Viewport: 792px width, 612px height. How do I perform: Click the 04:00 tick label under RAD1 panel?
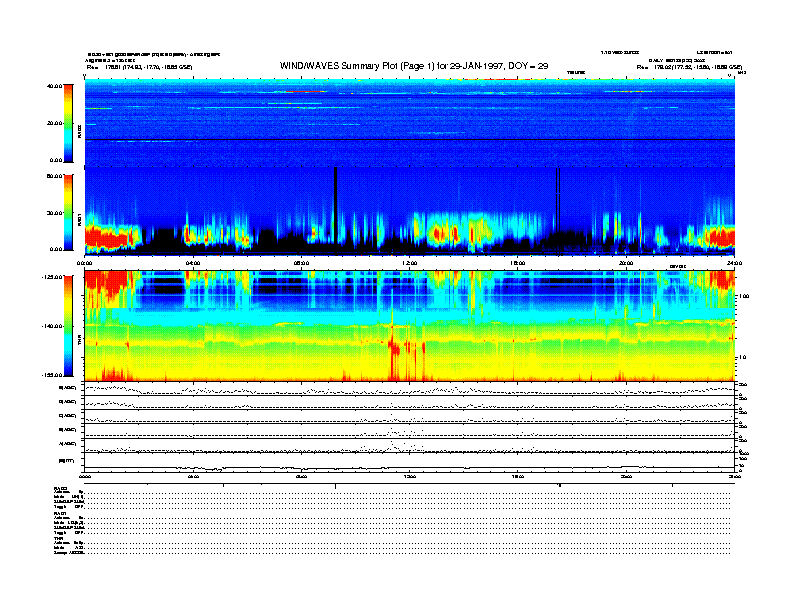point(193,263)
